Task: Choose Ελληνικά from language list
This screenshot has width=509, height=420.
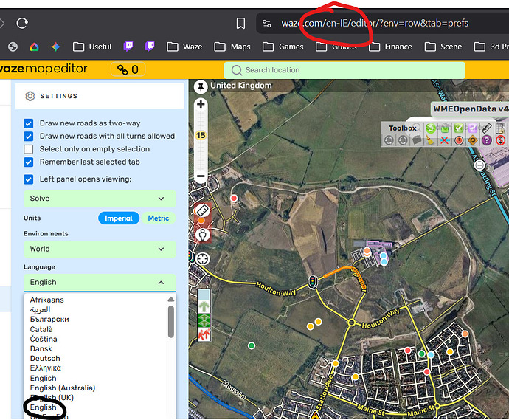Action: pos(46,368)
